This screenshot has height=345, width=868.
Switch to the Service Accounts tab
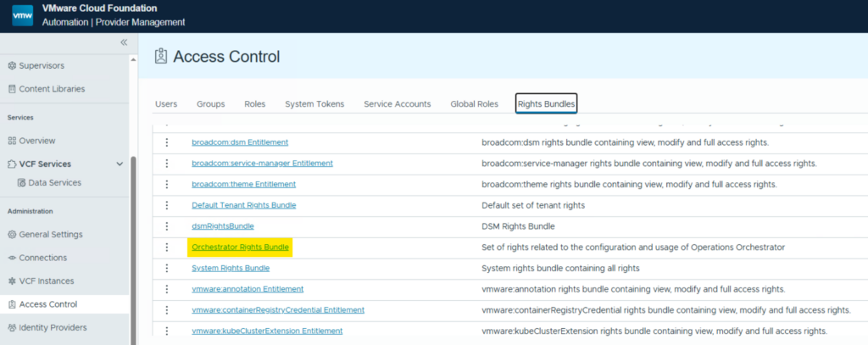tap(397, 104)
